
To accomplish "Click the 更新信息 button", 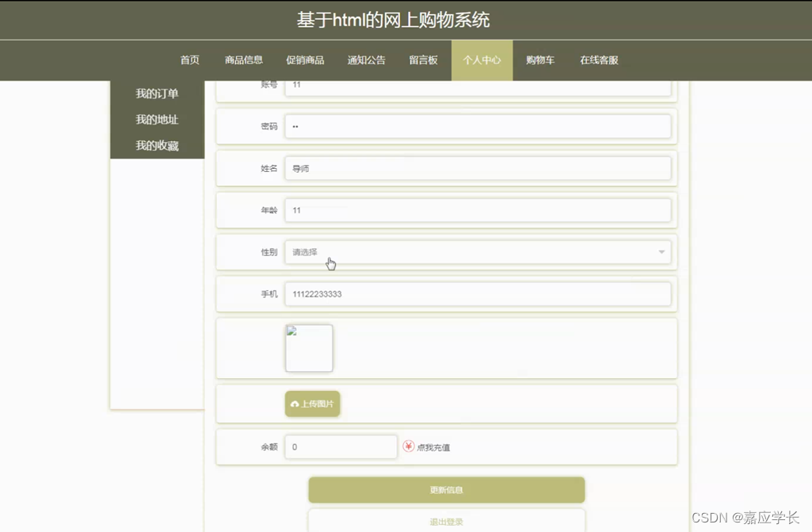I will coord(446,490).
